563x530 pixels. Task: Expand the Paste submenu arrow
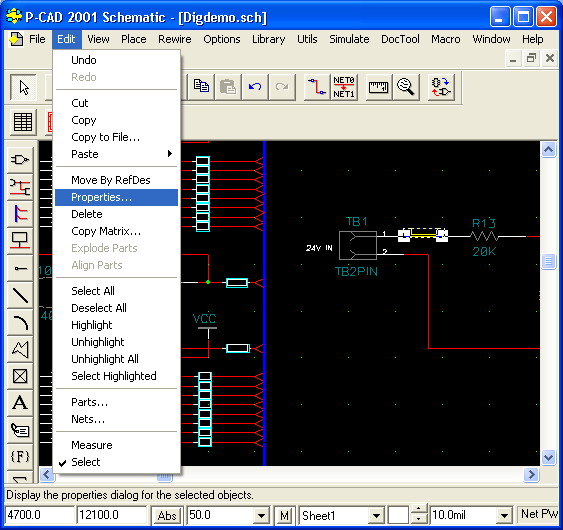click(x=170, y=154)
